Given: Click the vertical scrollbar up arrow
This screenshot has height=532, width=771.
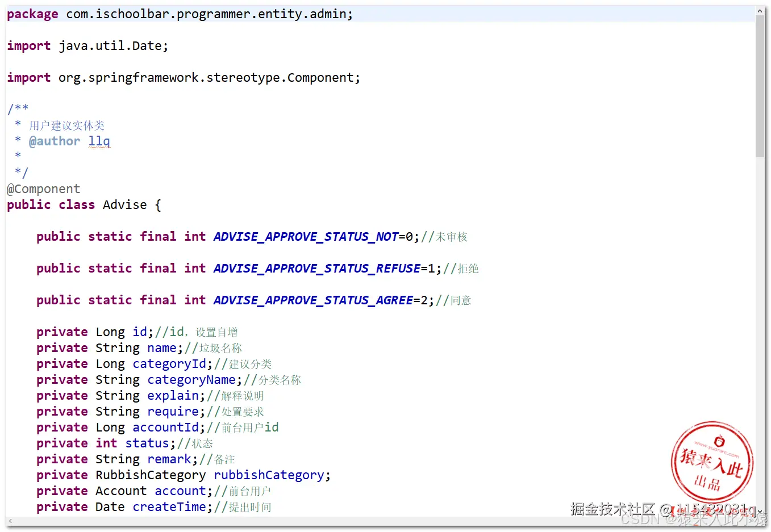Looking at the screenshot, I should (x=760, y=11).
